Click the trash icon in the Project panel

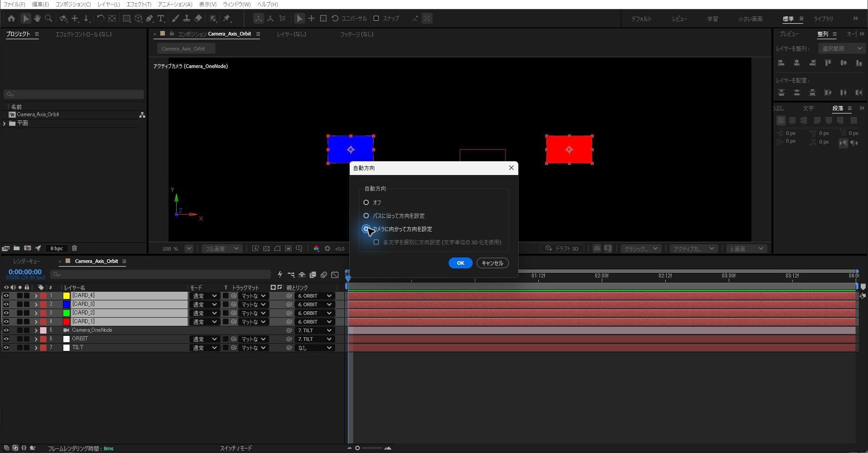tap(75, 248)
